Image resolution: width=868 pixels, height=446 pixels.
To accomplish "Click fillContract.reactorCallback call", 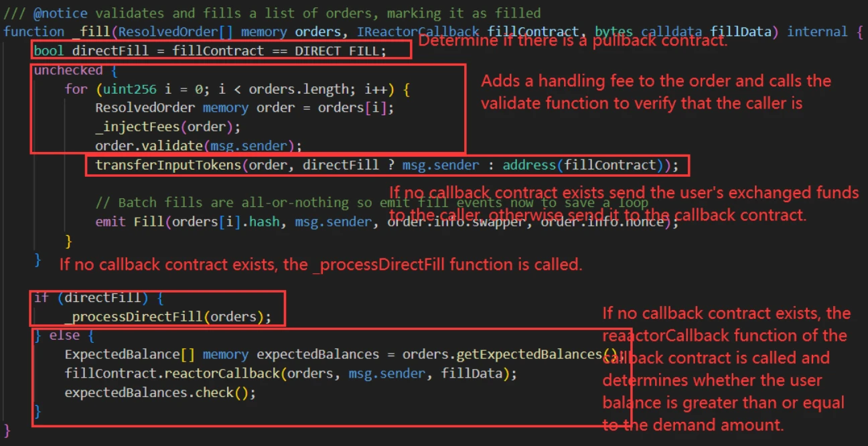I will (291, 373).
